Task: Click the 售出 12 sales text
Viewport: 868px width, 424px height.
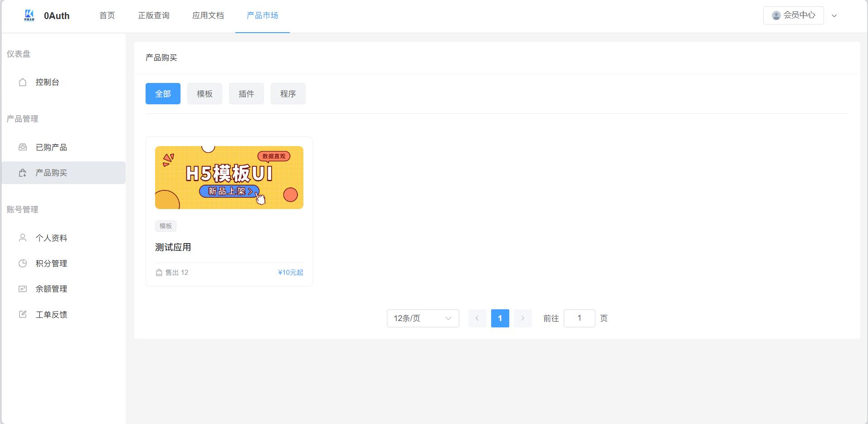Action: click(176, 273)
